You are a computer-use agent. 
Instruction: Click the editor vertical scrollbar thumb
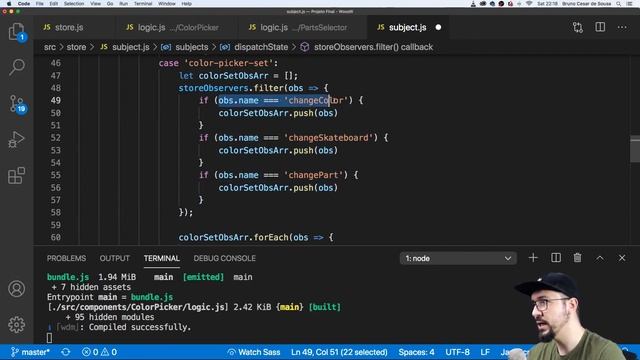[x=635, y=149]
